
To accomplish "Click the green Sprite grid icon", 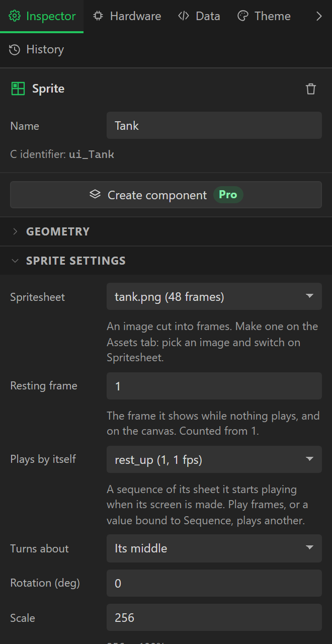I will 18,89.
